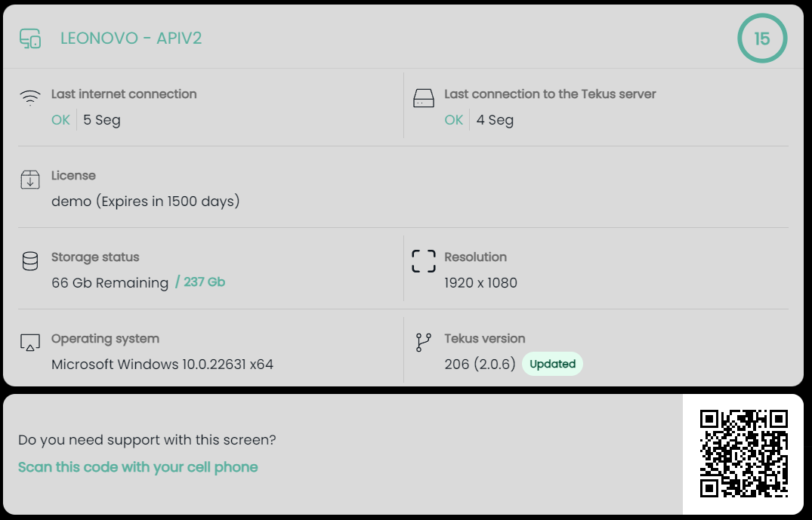Click the Operating system monitor icon

coord(30,343)
